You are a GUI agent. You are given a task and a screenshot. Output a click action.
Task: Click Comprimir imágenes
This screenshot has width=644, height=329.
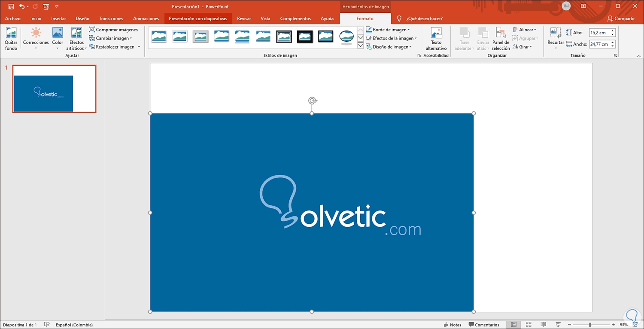point(113,30)
